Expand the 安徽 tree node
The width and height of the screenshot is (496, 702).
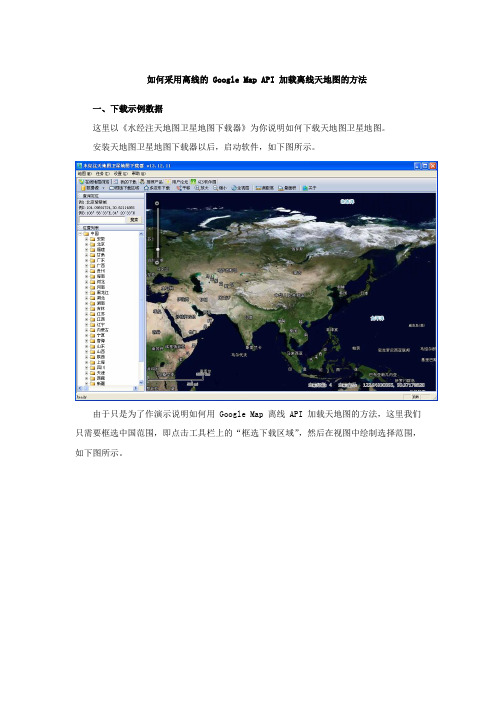[x=86, y=239]
